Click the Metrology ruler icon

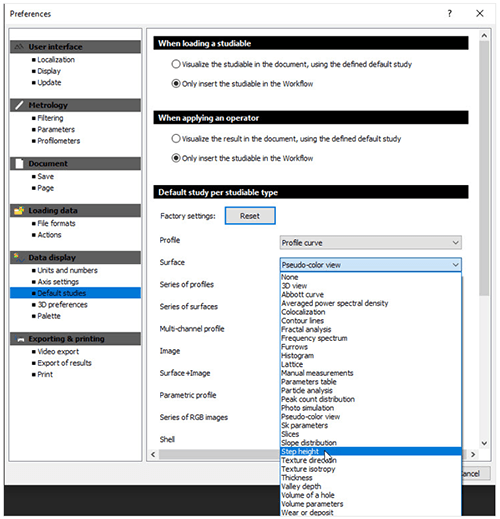pyautogui.click(x=19, y=105)
